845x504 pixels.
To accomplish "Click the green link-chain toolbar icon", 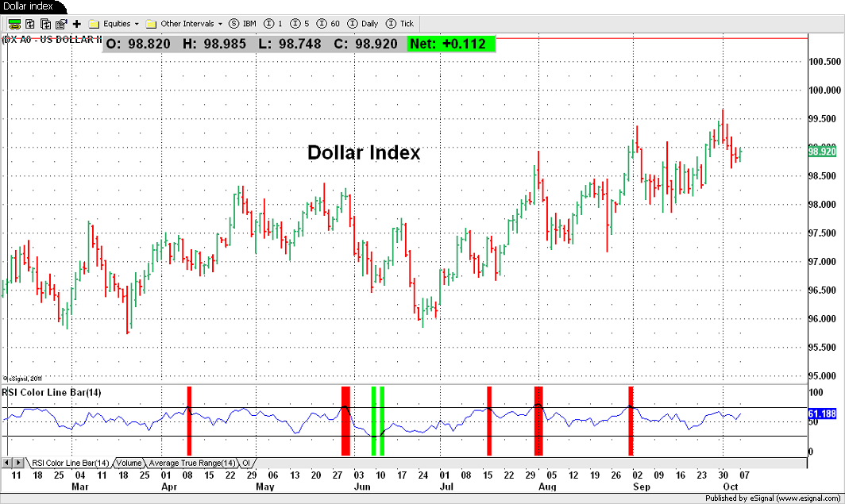I will 14,24.
